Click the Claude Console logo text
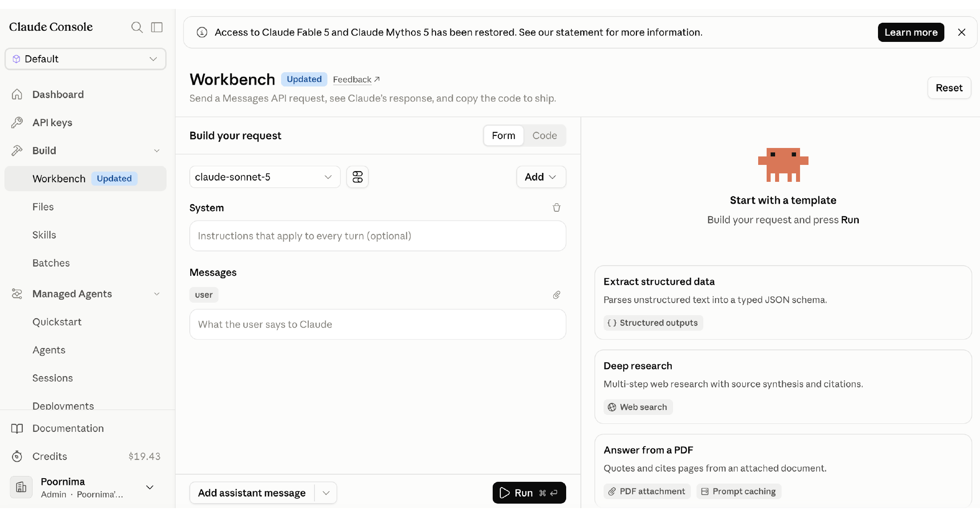980x517 pixels. 51,27
